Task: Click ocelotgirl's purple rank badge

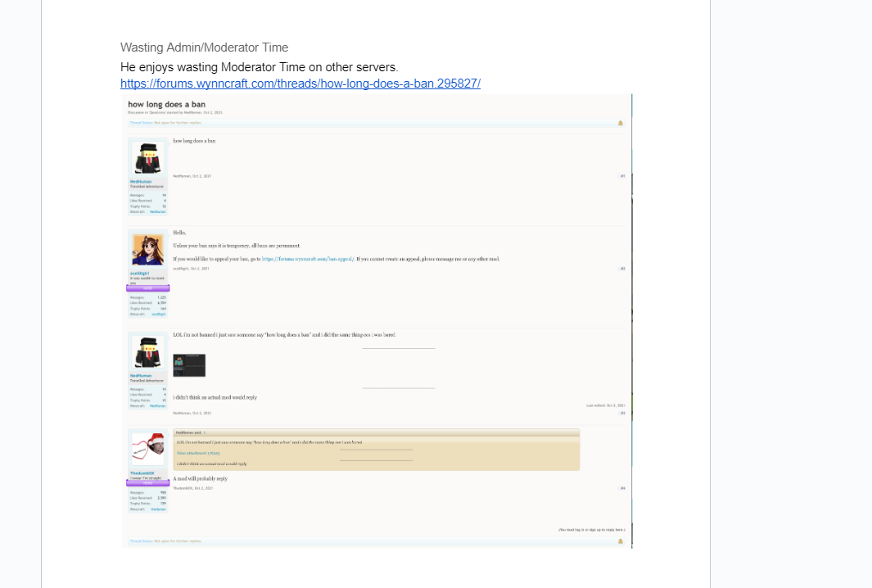Action: click(x=148, y=288)
